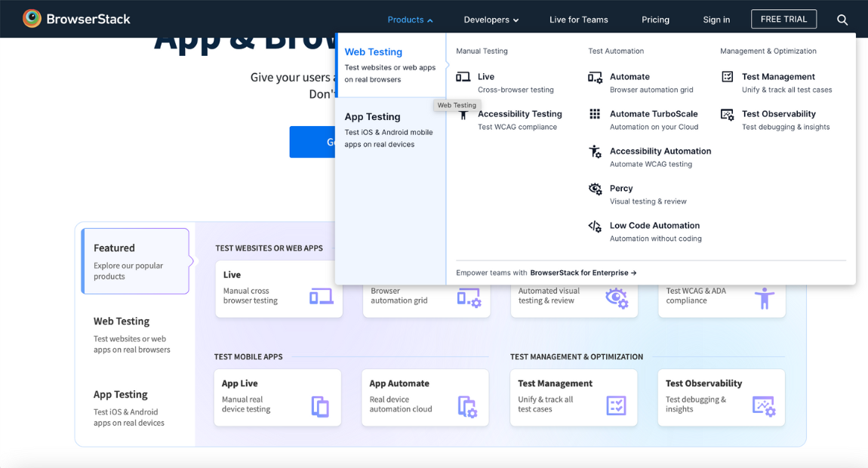Viewport: 868px width, 468px height.
Task: Expand the Developers dropdown menu
Action: [x=491, y=20]
